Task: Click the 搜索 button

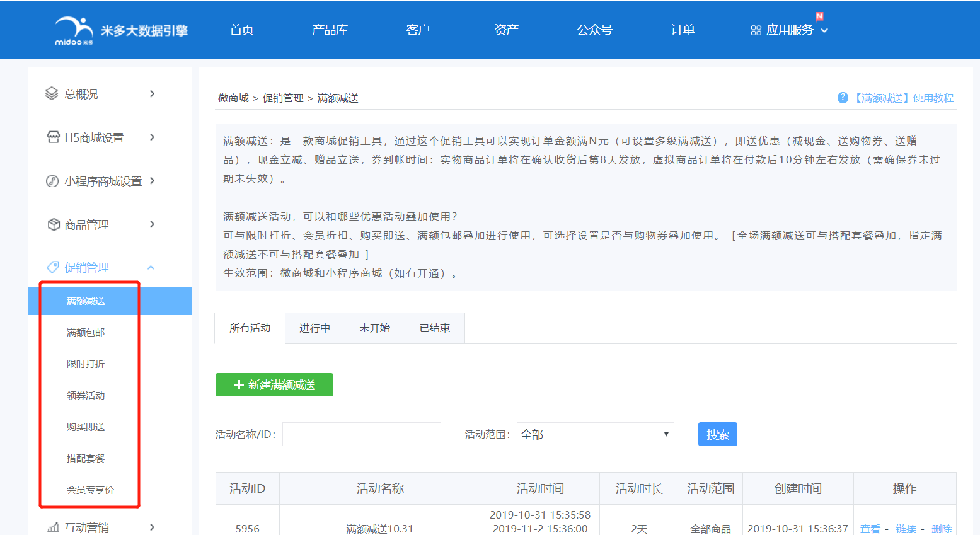Action: [x=717, y=434]
